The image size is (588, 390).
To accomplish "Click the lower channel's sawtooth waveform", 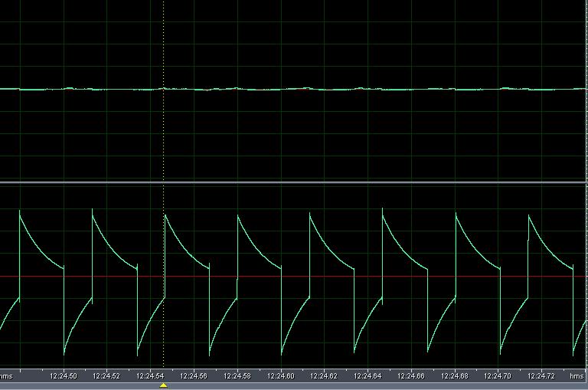I will click(x=294, y=281).
